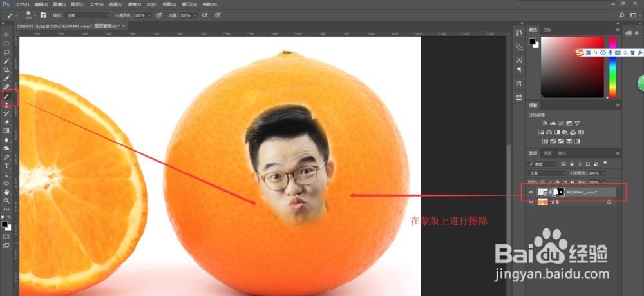644x296 pixels.
Task: Toggle airbrush build-up mode
Action: 204,15
